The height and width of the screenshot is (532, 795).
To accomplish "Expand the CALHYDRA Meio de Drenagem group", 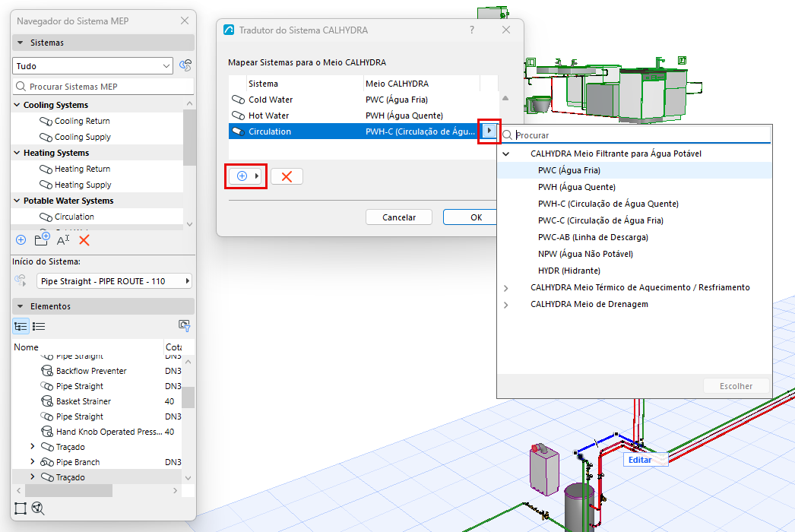I will click(506, 305).
